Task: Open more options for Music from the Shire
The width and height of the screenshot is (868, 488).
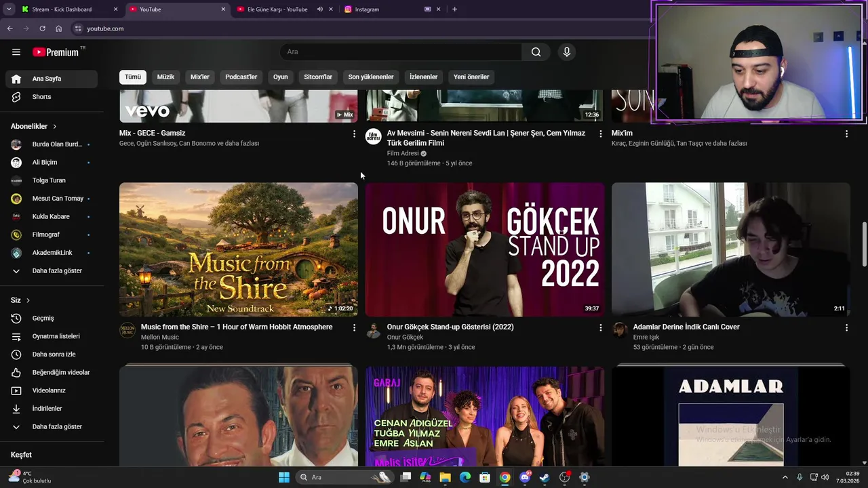Action: pos(354,328)
